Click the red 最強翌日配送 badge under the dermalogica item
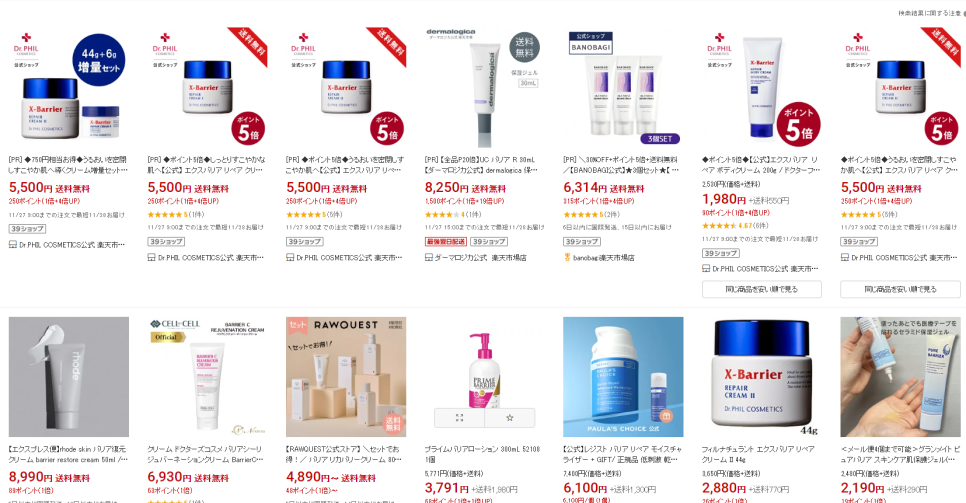This screenshot has width=966, height=503. click(x=445, y=242)
